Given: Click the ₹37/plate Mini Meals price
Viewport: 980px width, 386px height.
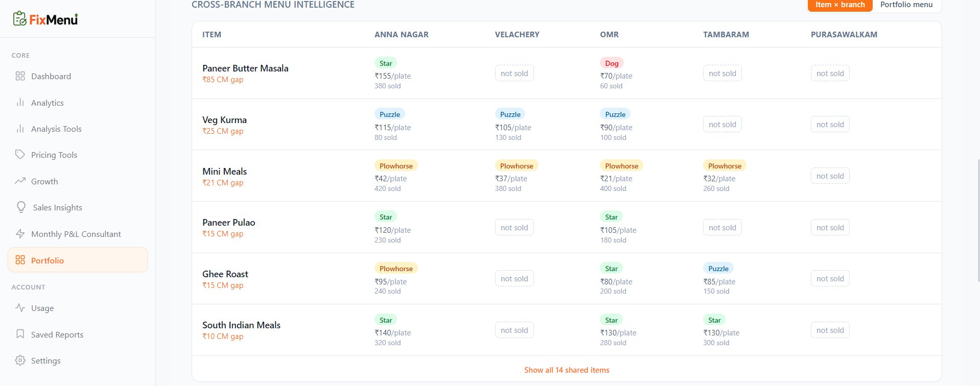Looking at the screenshot, I should [x=511, y=179].
